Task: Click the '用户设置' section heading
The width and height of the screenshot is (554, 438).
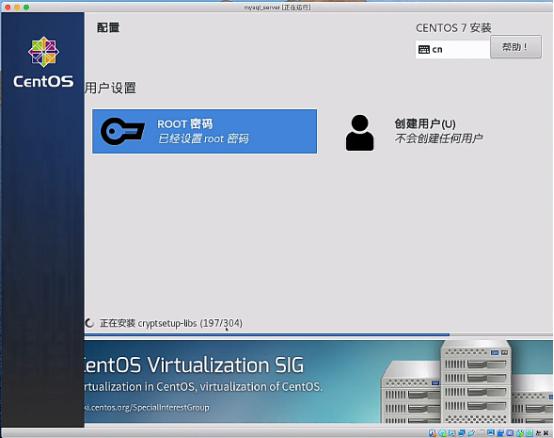Action: 110,88
